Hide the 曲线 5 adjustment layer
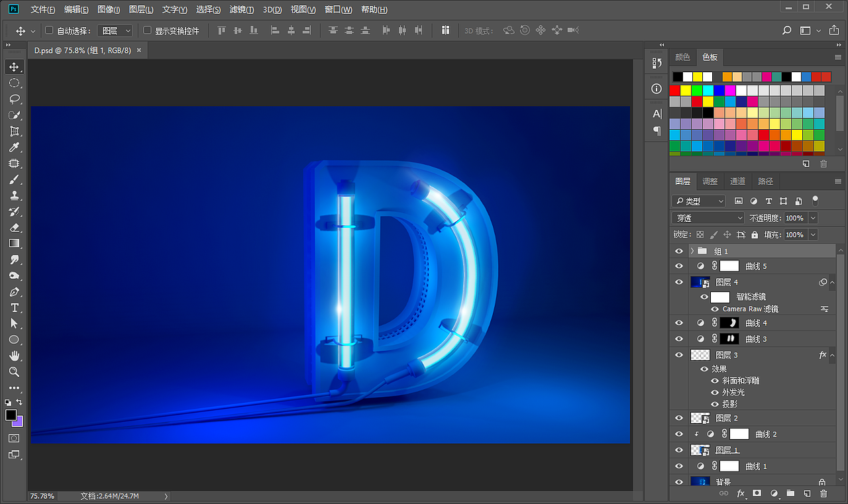Viewport: 848px width, 504px height. point(678,266)
